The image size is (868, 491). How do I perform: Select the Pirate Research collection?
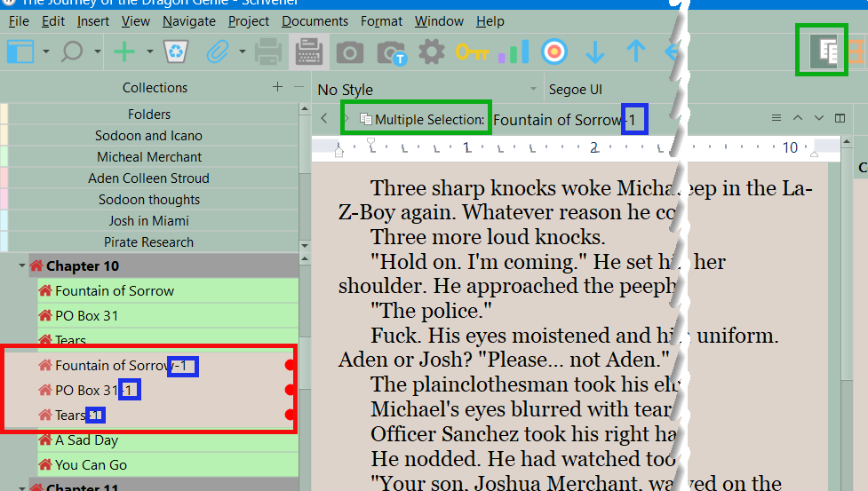149,242
